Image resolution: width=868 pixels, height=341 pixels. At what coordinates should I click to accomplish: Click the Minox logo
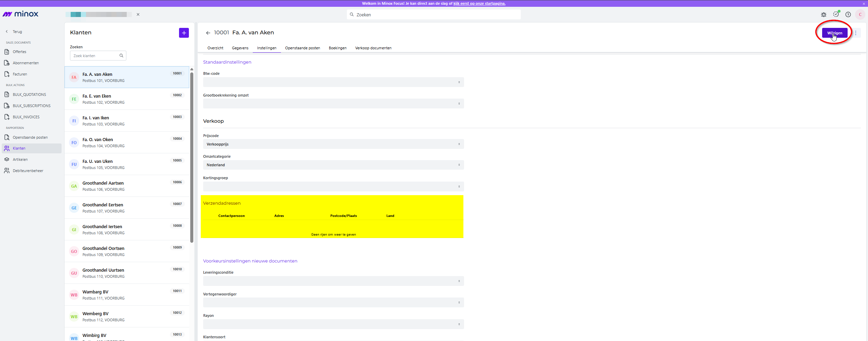point(20,14)
